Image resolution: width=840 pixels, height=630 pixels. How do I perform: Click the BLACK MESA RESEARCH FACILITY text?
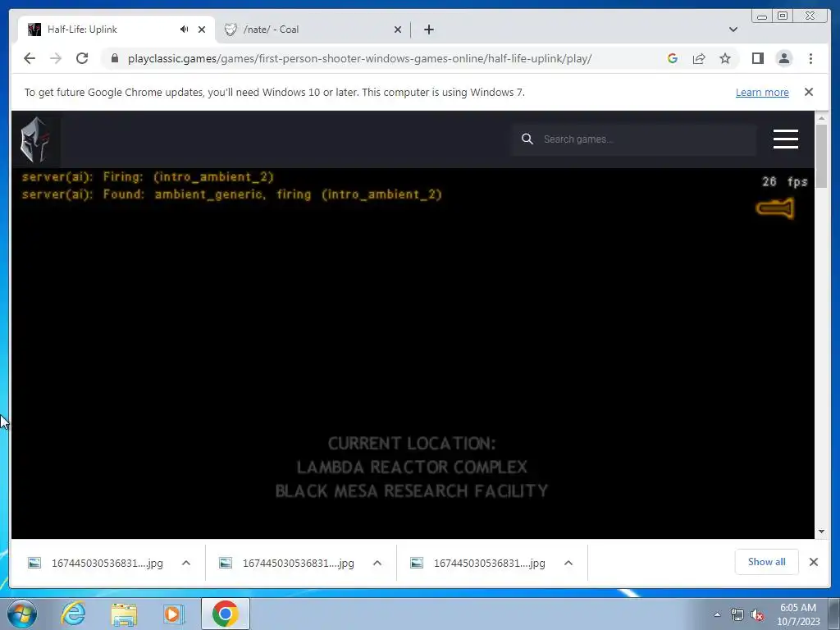412,491
